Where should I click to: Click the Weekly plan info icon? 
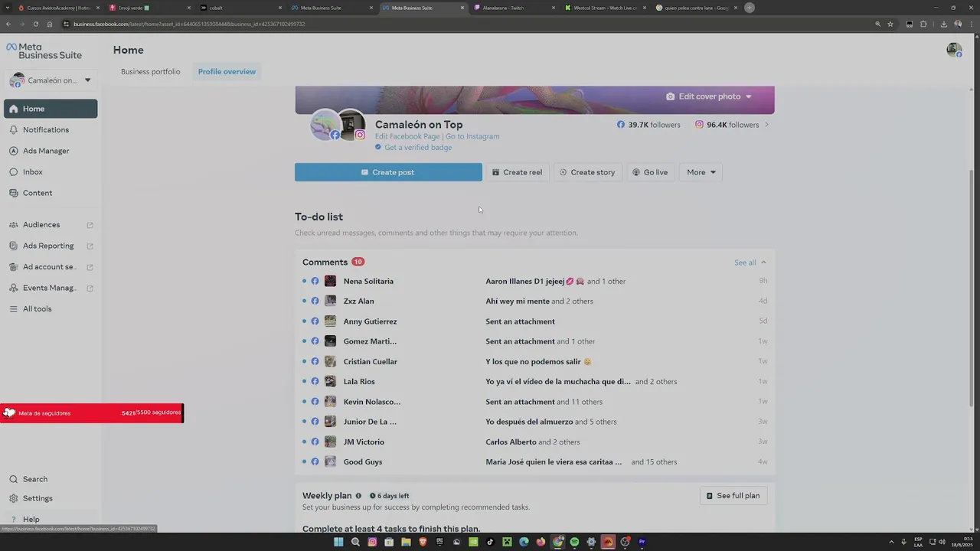click(358, 496)
